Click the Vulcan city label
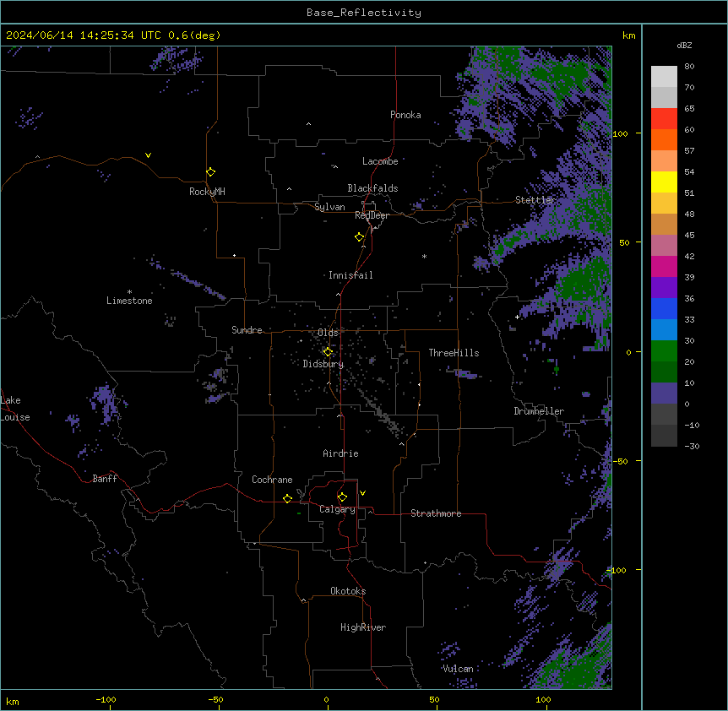Image resolution: width=728 pixels, height=711 pixels. coord(458,669)
